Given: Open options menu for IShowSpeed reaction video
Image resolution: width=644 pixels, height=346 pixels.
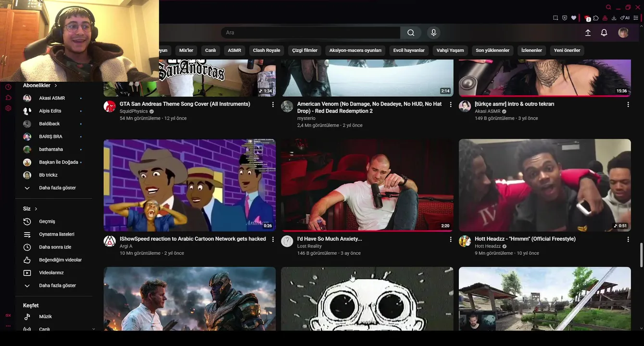Looking at the screenshot, I should [x=273, y=239].
